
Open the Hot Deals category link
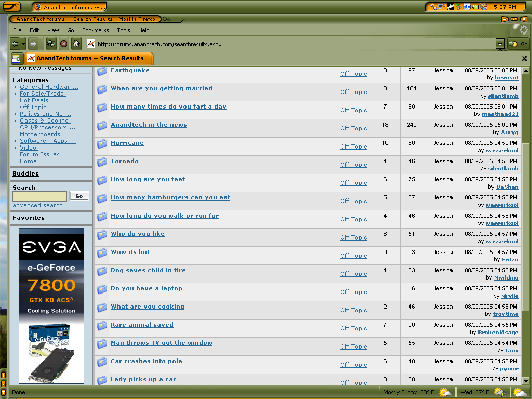tap(34, 100)
